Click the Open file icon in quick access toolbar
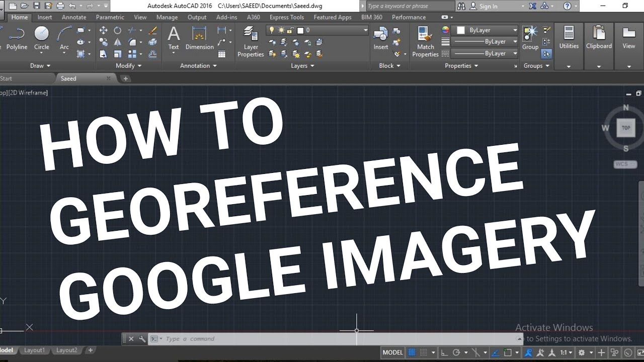This screenshot has height=362, width=644. (x=24, y=6)
